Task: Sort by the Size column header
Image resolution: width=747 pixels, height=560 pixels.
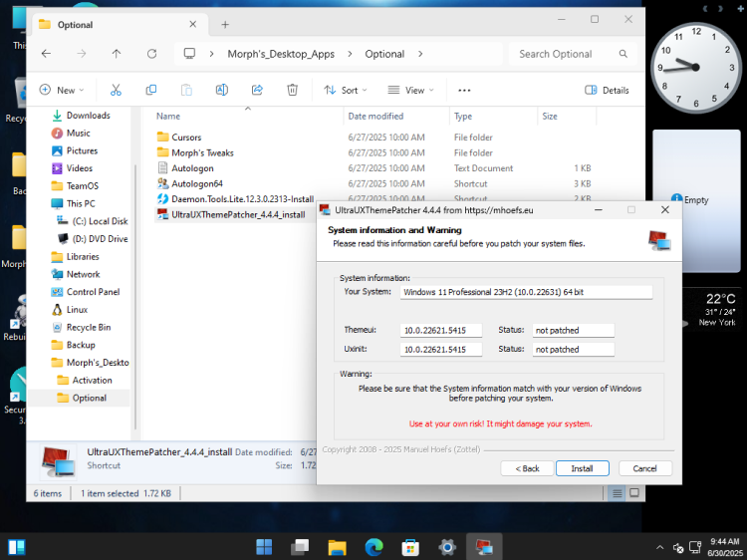Action: [550, 116]
